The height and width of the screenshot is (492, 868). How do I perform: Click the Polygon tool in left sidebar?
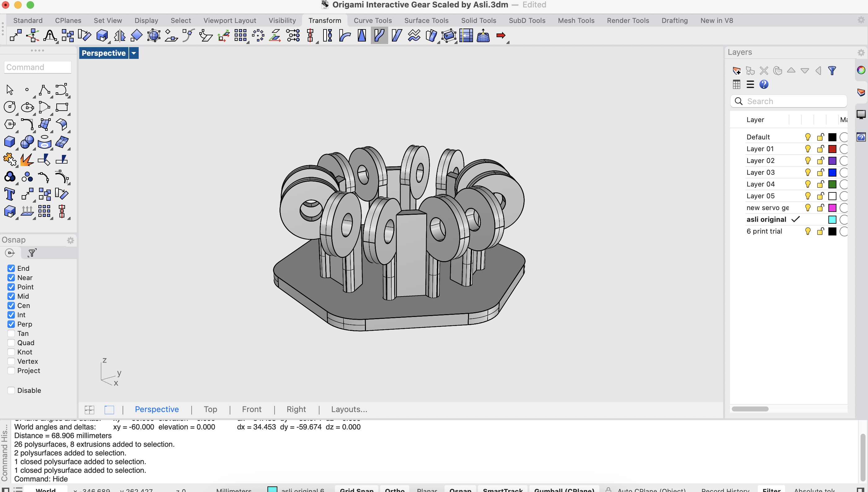pos(10,124)
